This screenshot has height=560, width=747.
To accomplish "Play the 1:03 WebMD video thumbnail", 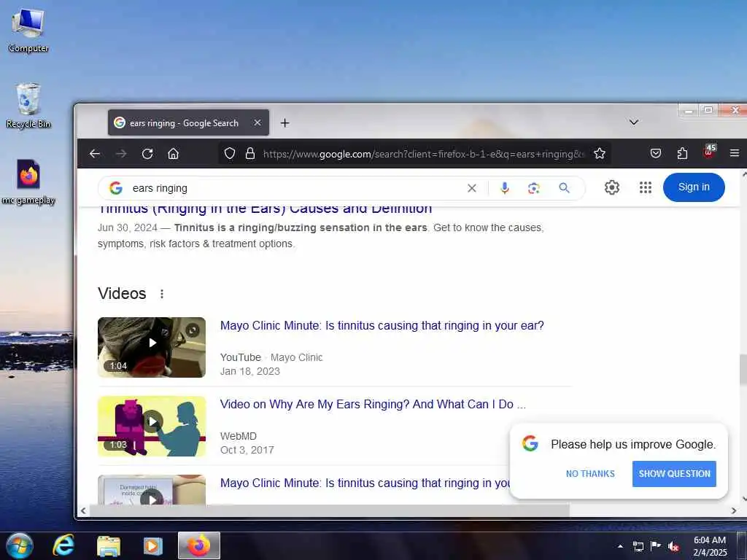I will 152,426.
